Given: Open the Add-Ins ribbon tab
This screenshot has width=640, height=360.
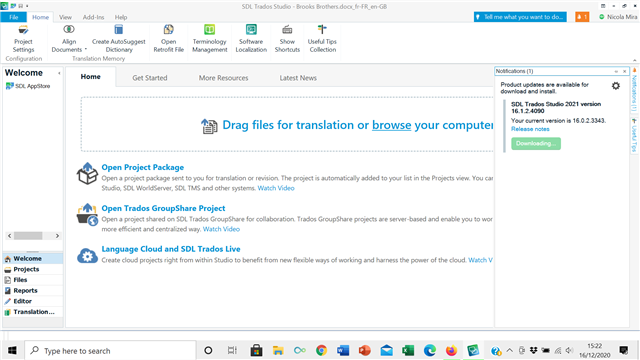Looking at the screenshot, I should (x=93, y=17).
